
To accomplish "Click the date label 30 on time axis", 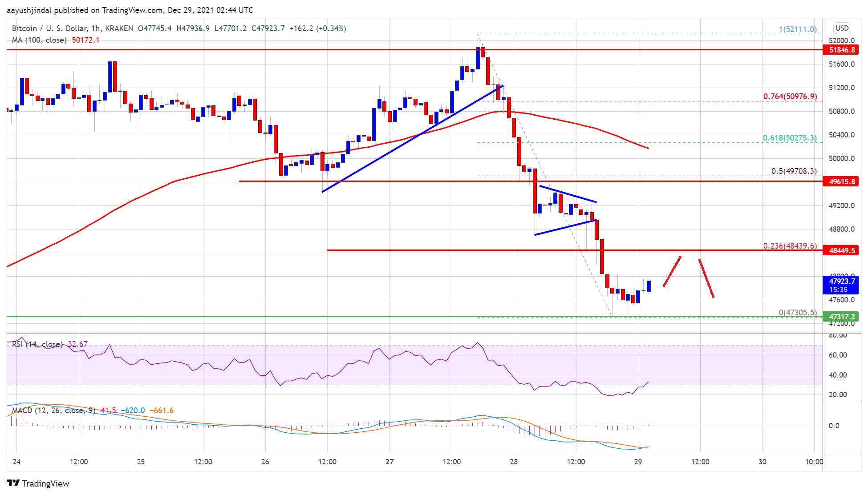I will (762, 462).
